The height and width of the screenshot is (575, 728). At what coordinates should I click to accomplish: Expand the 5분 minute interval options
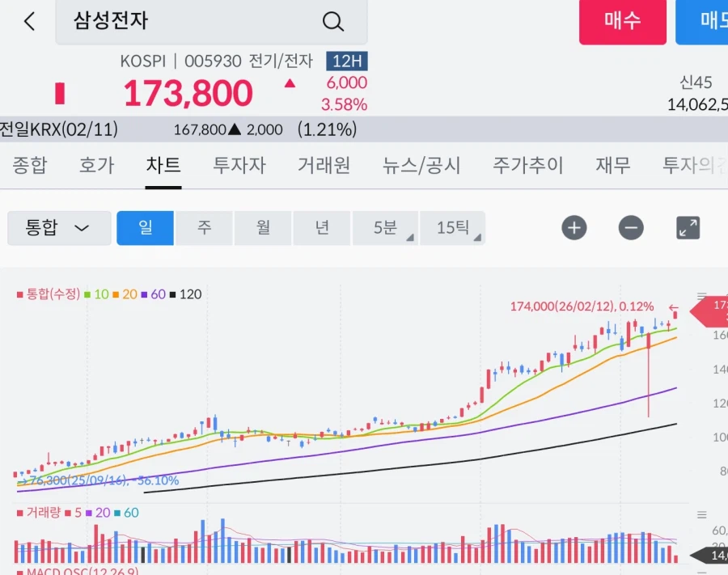[386, 228]
